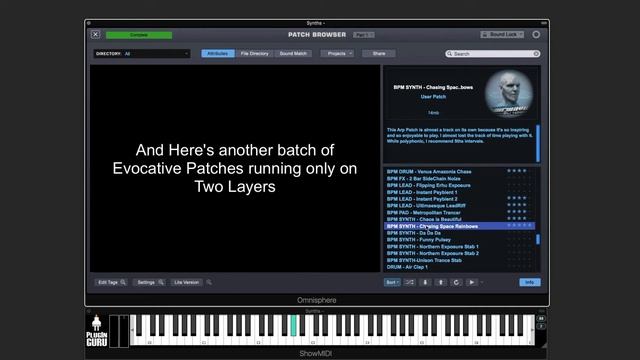
Task: Open the settings gear icon next to Sound Lock
Action: pos(536,35)
